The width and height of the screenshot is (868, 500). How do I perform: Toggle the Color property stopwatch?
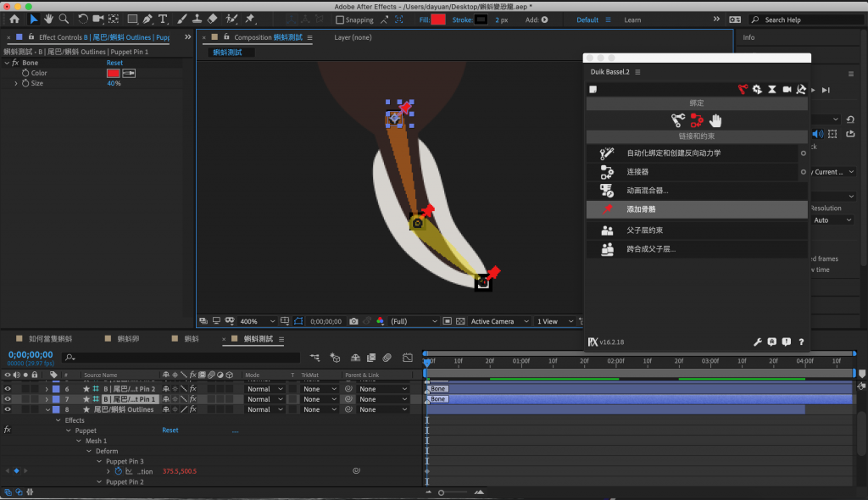[25, 73]
